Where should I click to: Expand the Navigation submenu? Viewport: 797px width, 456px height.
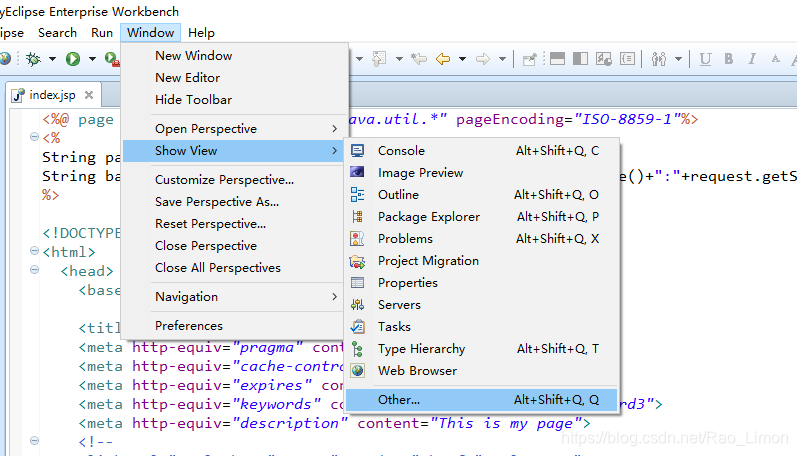234,296
